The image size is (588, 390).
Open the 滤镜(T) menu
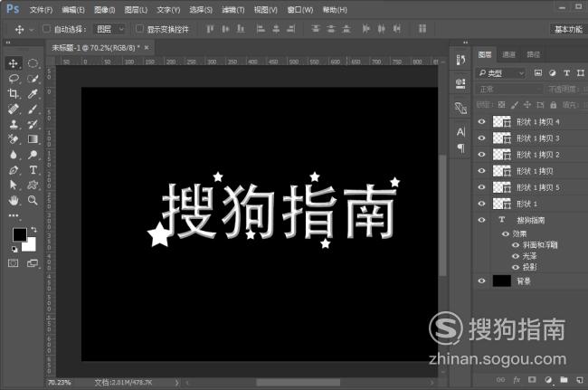tap(233, 10)
